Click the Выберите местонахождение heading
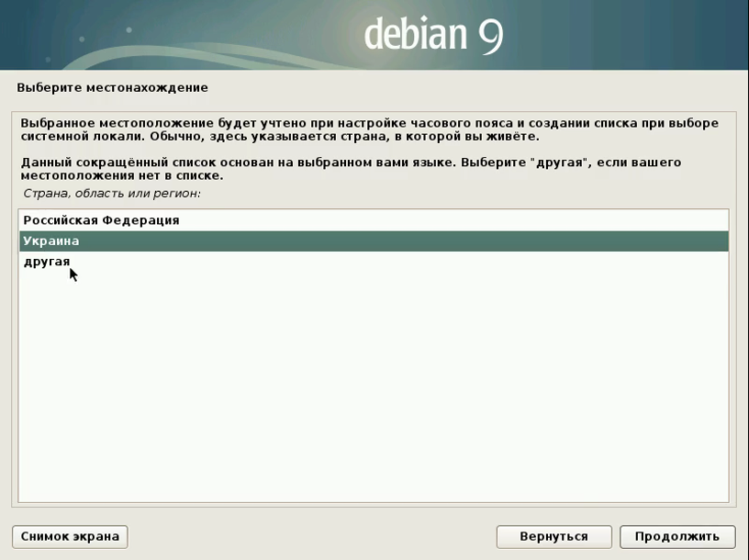The height and width of the screenshot is (560, 749). [x=112, y=88]
